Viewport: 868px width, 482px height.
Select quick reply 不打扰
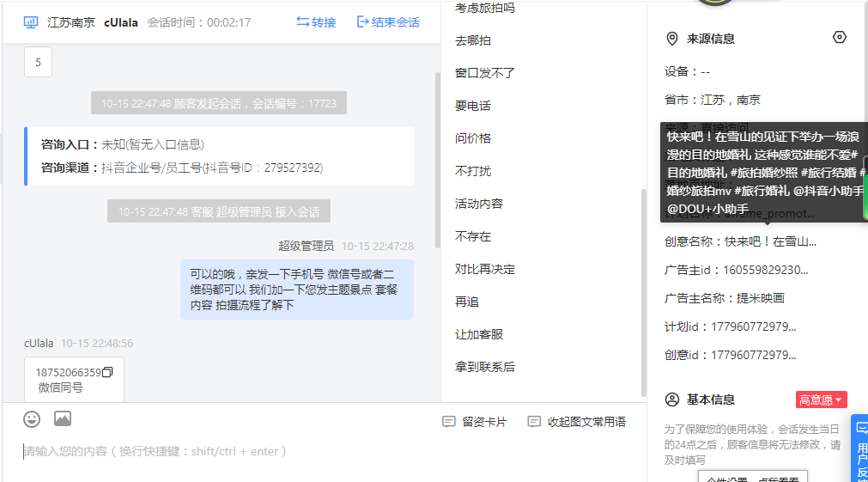473,171
